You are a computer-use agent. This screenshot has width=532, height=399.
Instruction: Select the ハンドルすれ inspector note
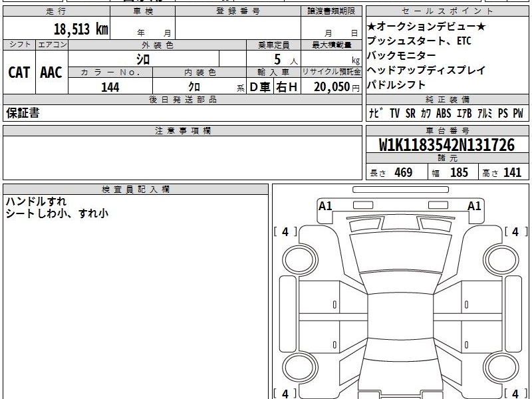pyautogui.click(x=36, y=201)
